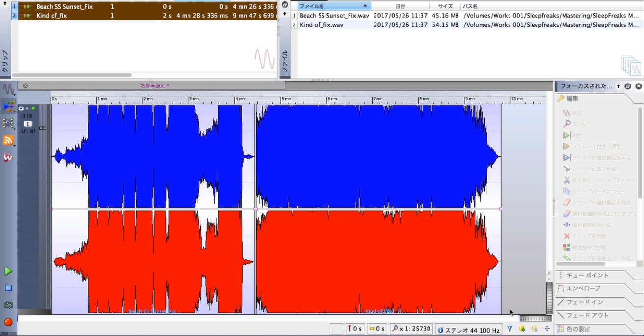Screen dimensions: 644x336
Task: Open the Podcast RSS workspace icon
Action: [x=8, y=140]
